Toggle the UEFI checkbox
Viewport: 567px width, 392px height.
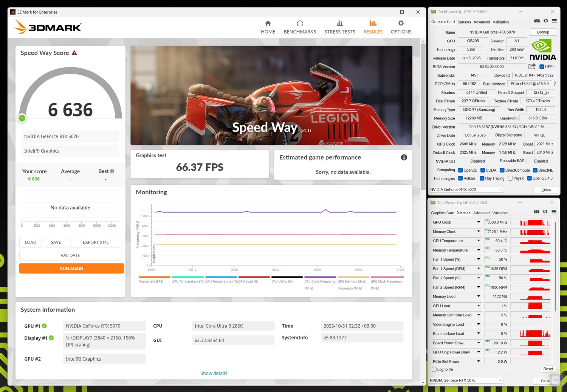point(542,67)
